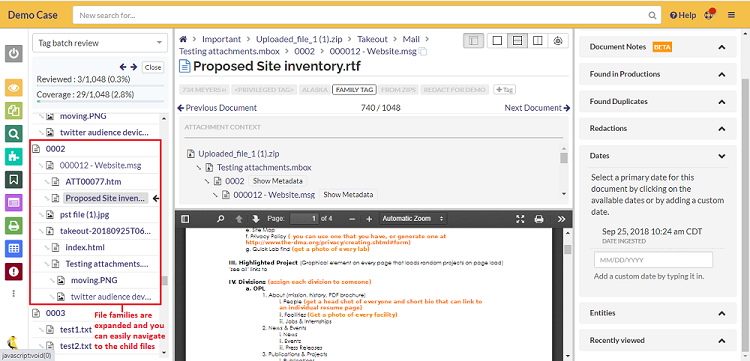
Task: Add a tag with the +Tag button
Action: (x=504, y=89)
